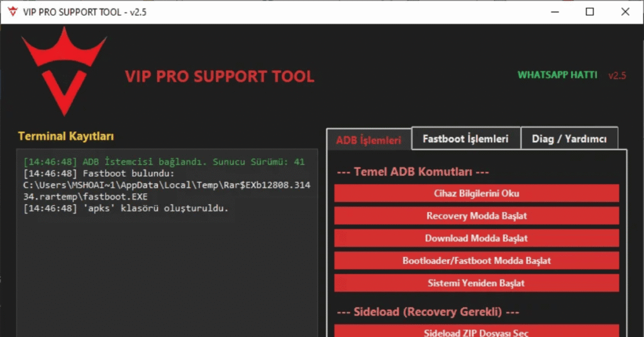Click the VIP PRO SUPPORT TOOL header title
Screen dimensions: 644x337
click(219, 76)
